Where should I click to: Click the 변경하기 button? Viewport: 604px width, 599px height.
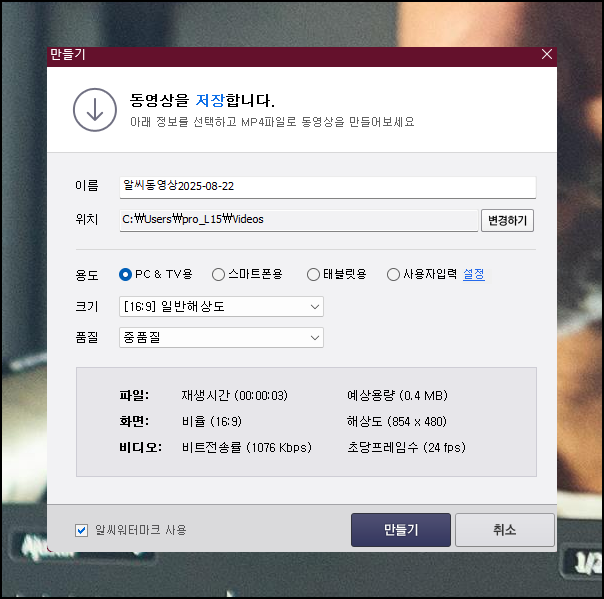tap(507, 220)
